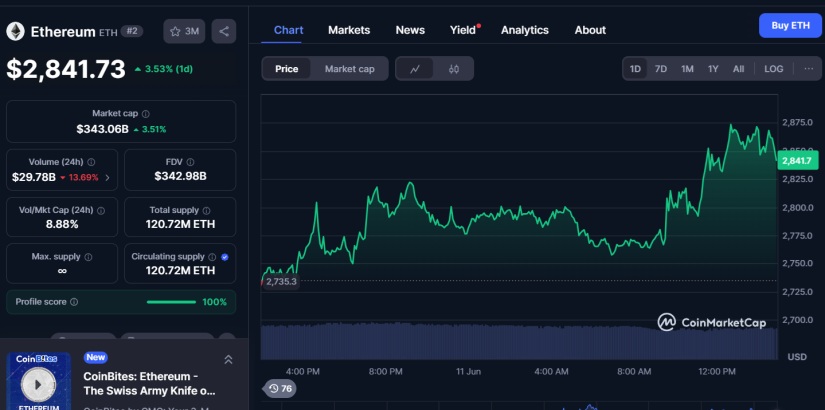Open chart more options ellipsis menu

pos(808,69)
